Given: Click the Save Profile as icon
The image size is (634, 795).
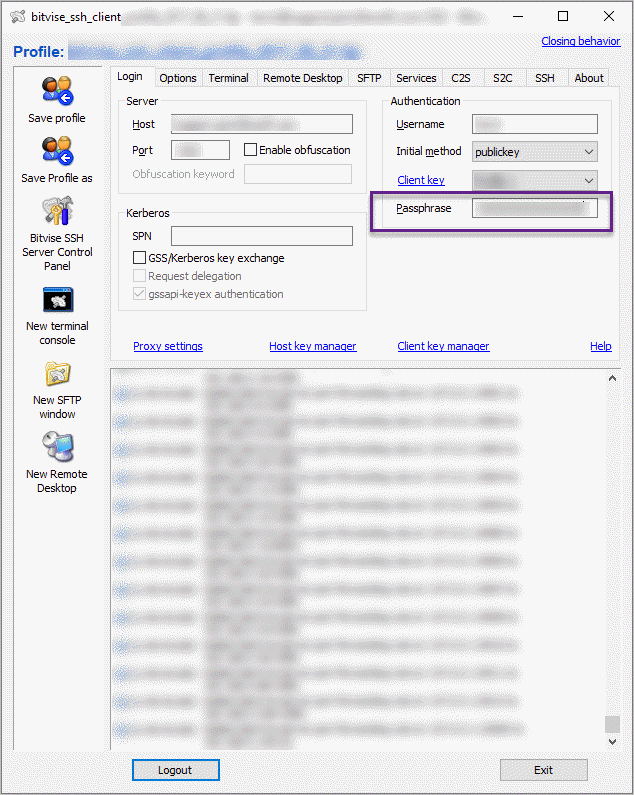Looking at the screenshot, I should tap(56, 151).
